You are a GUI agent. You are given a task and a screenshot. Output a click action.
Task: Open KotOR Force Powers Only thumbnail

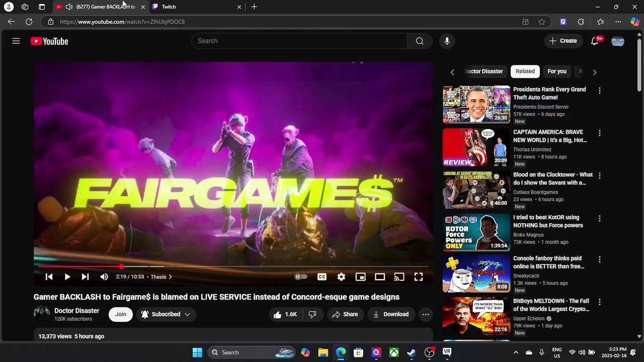[x=476, y=232]
